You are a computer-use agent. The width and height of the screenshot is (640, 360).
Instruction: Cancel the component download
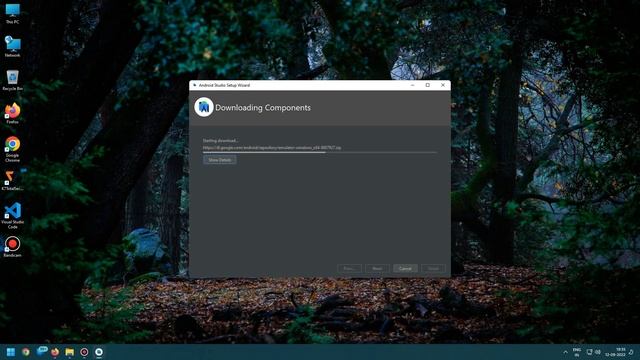pos(405,268)
